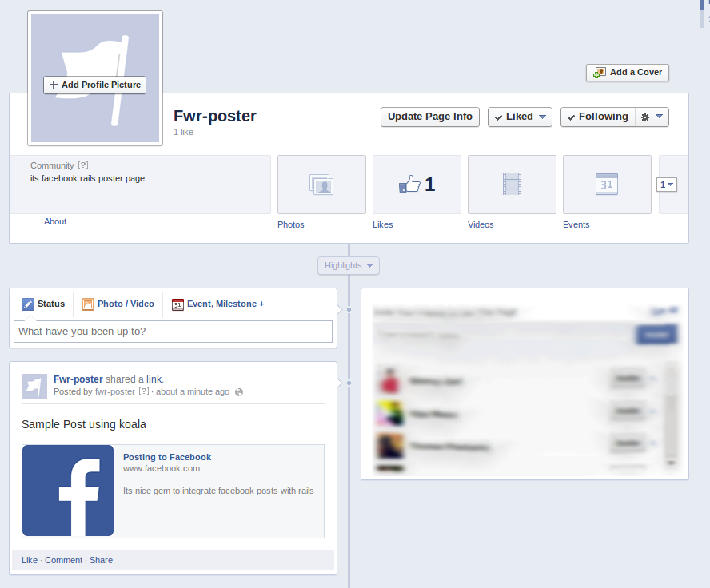Click the Photo / Video picture icon
Screen dimensions: 710x588
[87, 304]
